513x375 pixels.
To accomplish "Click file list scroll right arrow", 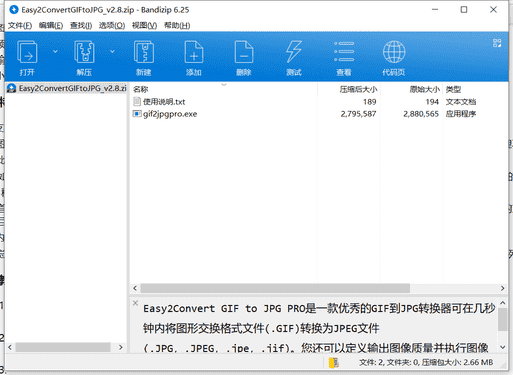I will click(x=502, y=288).
